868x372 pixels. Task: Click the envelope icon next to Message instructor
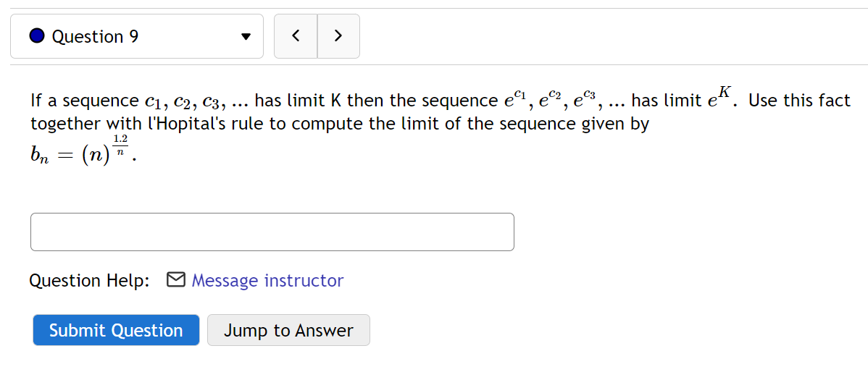(175, 280)
